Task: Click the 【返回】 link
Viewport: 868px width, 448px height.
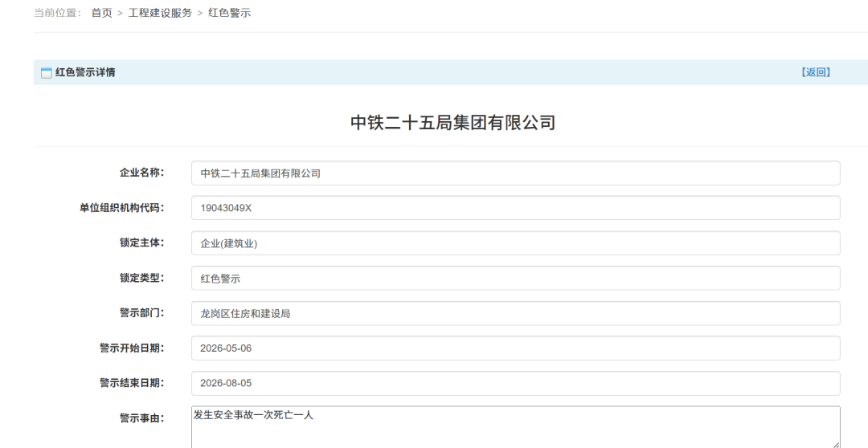Action: point(816,72)
